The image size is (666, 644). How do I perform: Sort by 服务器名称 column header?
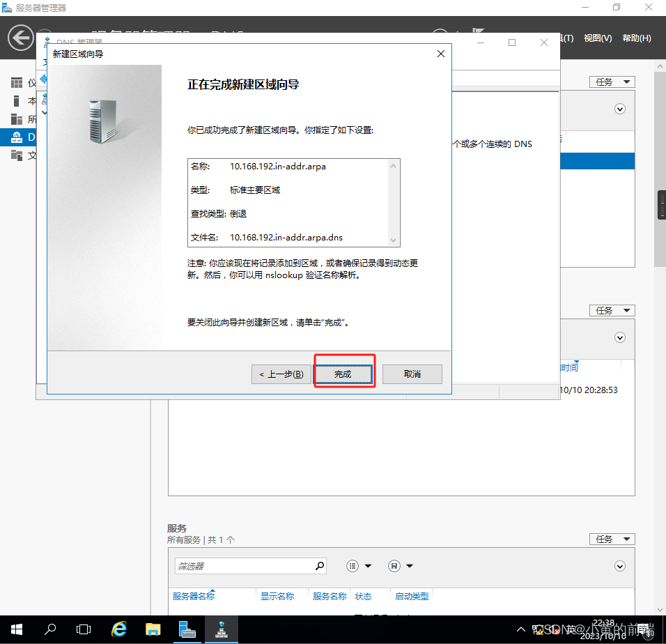coord(194,597)
